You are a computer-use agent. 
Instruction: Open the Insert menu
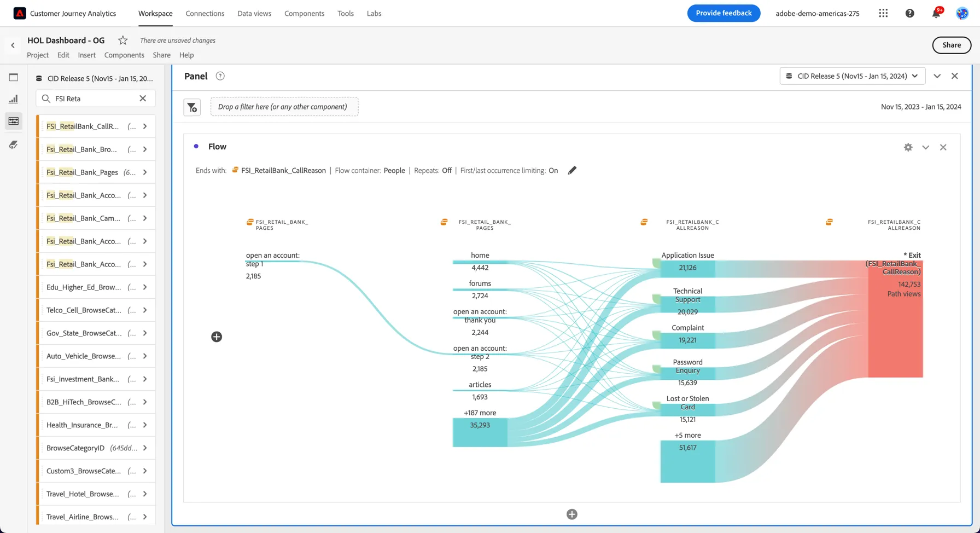[x=86, y=55]
